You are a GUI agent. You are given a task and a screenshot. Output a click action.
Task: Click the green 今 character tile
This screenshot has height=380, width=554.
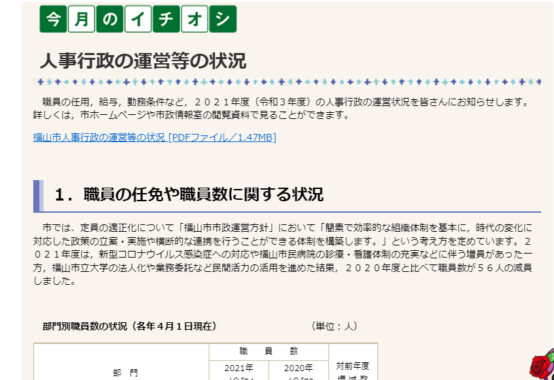point(53,19)
